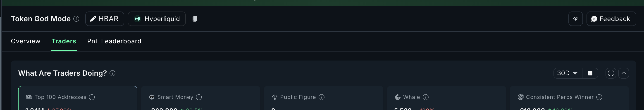Click info icon beside What Are Traders Doing
Screen dimensions: 644x110
coord(112,73)
